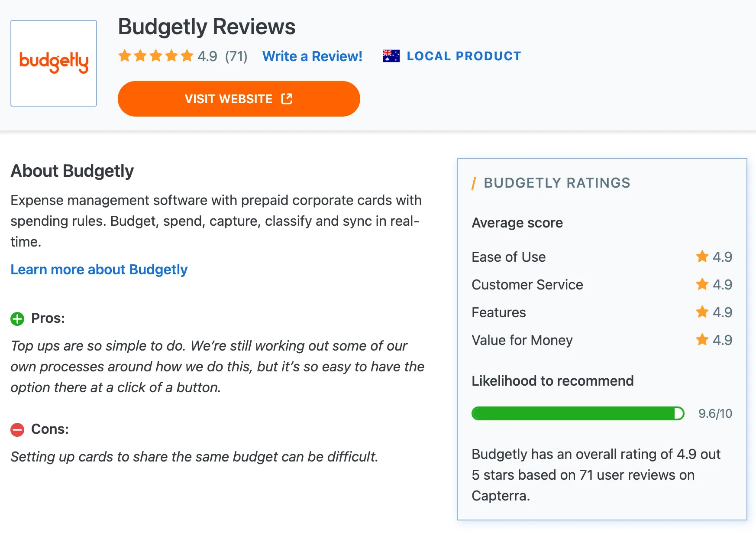This screenshot has height=533, width=756.
Task: Click the BUDGETLY RATINGS panel heading
Action: [556, 183]
